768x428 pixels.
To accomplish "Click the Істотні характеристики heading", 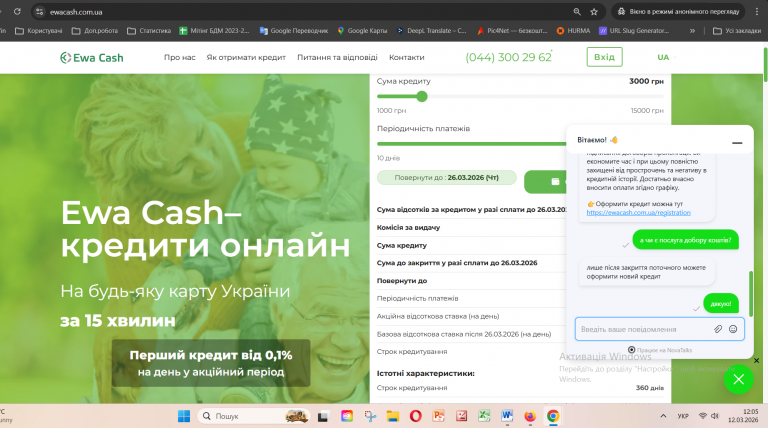I will coord(425,373).
